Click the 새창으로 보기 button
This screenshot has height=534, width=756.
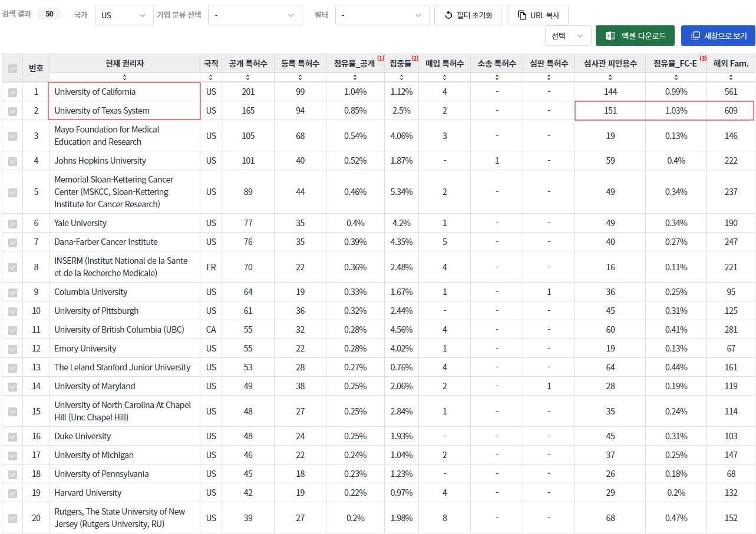tap(718, 35)
